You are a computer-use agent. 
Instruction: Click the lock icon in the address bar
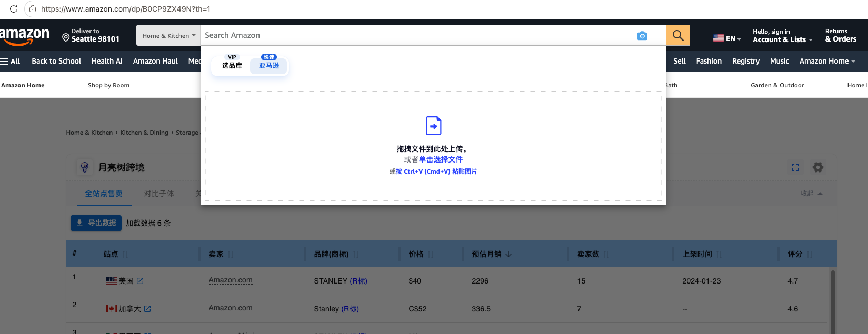(33, 9)
